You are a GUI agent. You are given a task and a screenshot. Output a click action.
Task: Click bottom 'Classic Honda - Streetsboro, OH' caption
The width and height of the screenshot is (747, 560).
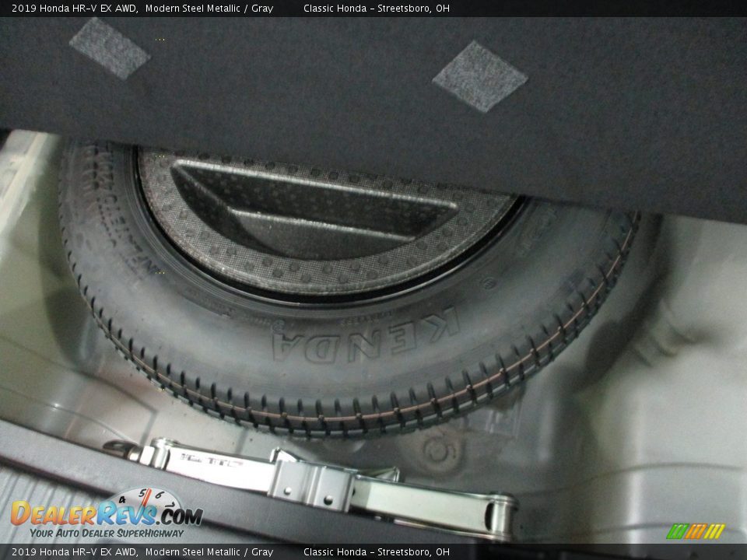pos(376,551)
